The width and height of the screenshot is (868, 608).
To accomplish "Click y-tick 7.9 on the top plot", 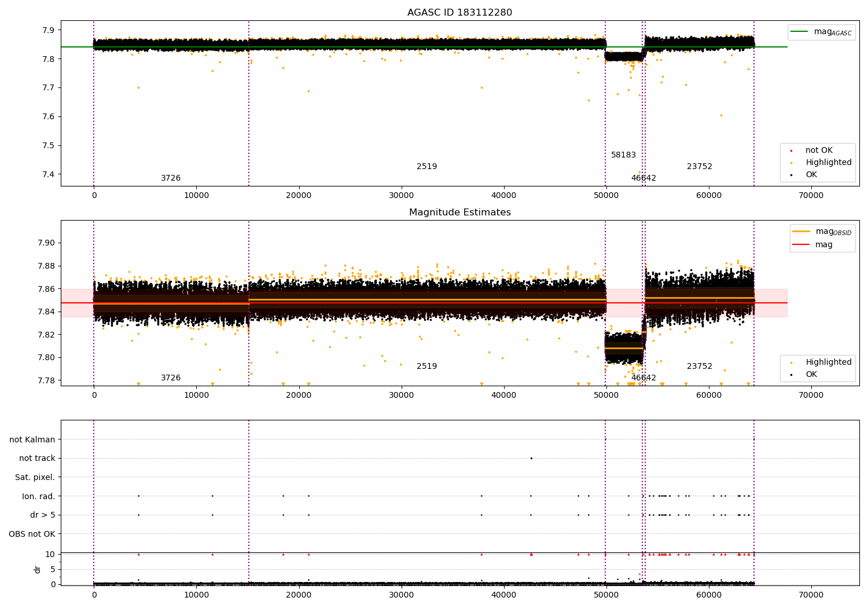I will [x=49, y=30].
